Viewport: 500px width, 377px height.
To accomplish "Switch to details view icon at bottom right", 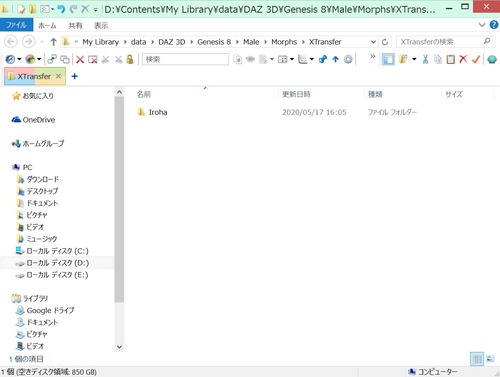I will [x=477, y=359].
